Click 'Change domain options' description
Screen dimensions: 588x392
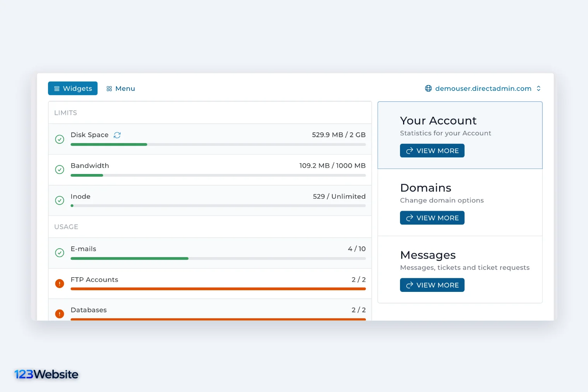click(x=442, y=200)
